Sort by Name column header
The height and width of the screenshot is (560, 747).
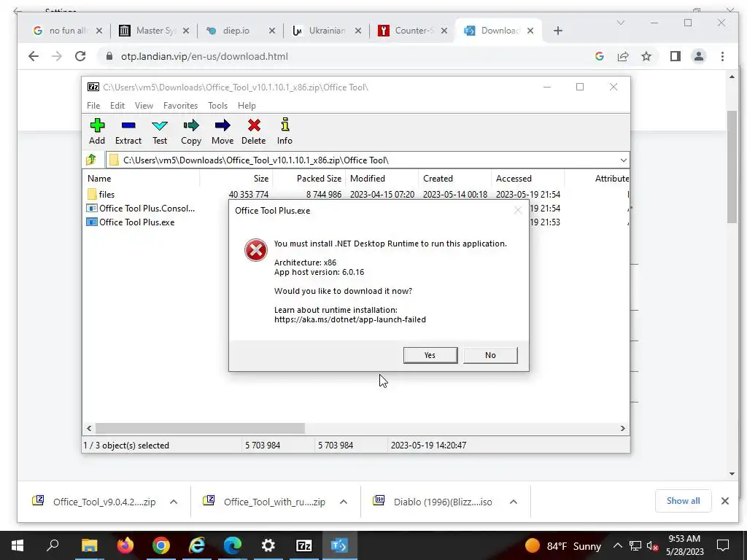point(142,179)
